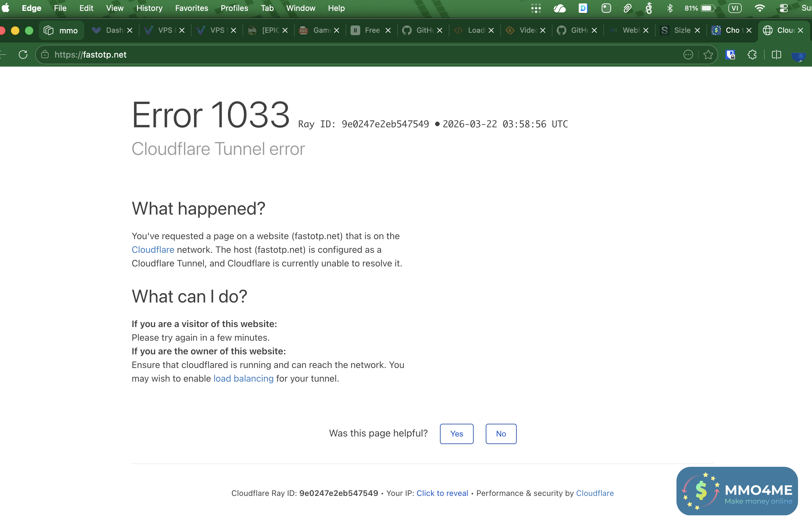Select the Ray ID text in heading
812x525 pixels.
coord(364,124)
